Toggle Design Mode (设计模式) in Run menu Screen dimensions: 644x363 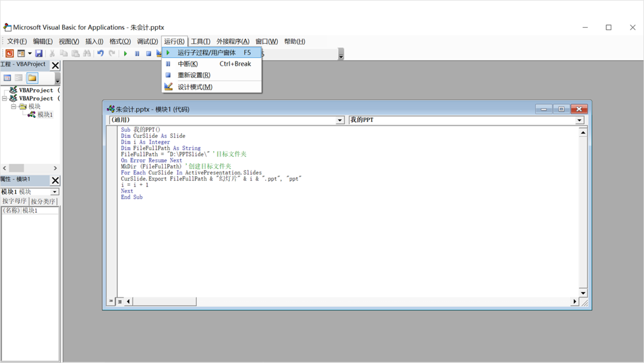click(x=195, y=87)
